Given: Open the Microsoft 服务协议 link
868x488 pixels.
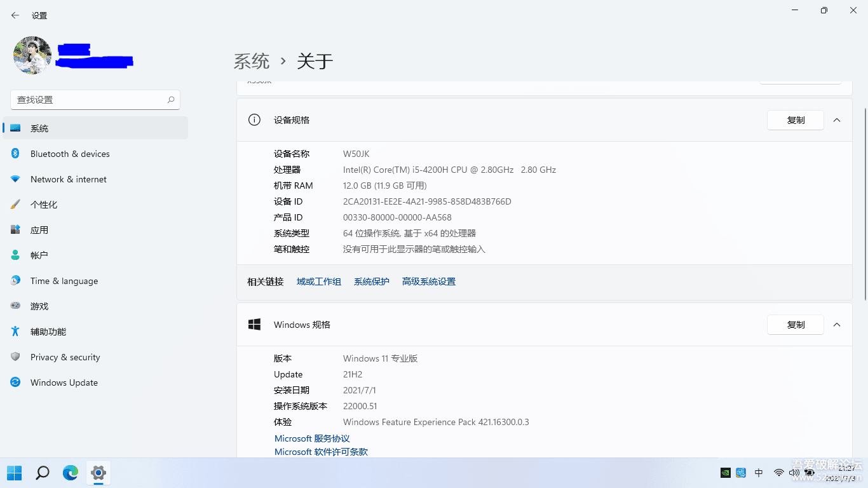Looking at the screenshot, I should (x=312, y=438).
